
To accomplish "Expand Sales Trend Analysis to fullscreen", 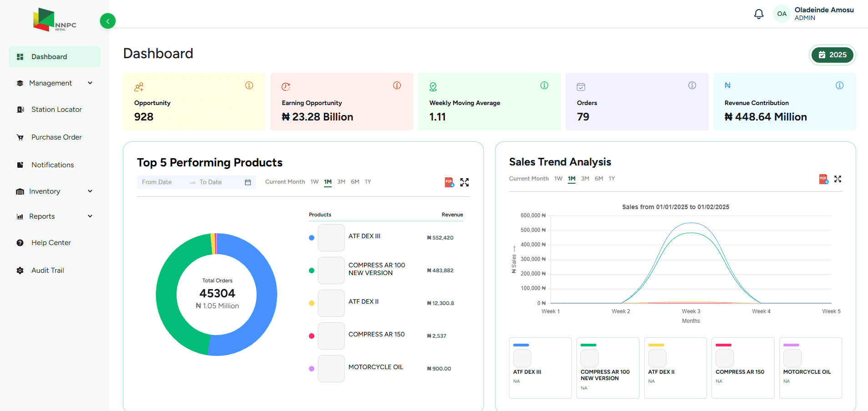I will (x=838, y=179).
